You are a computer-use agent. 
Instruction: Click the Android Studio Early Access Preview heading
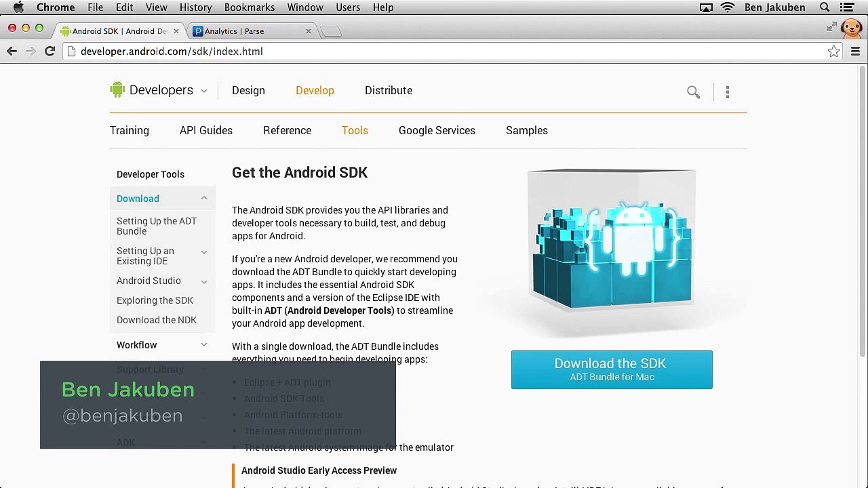click(319, 470)
